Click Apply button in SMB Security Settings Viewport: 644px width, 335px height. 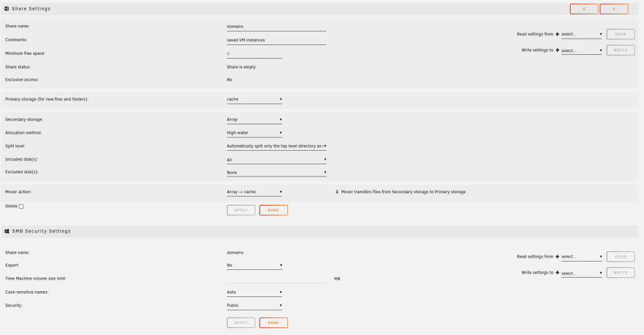[241, 323]
